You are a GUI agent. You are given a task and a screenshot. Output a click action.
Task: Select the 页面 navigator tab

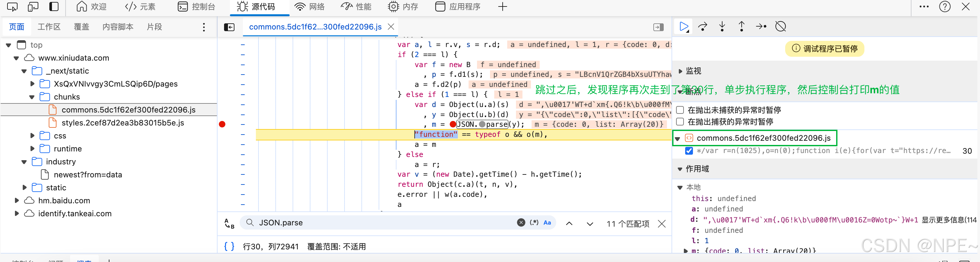[17, 27]
